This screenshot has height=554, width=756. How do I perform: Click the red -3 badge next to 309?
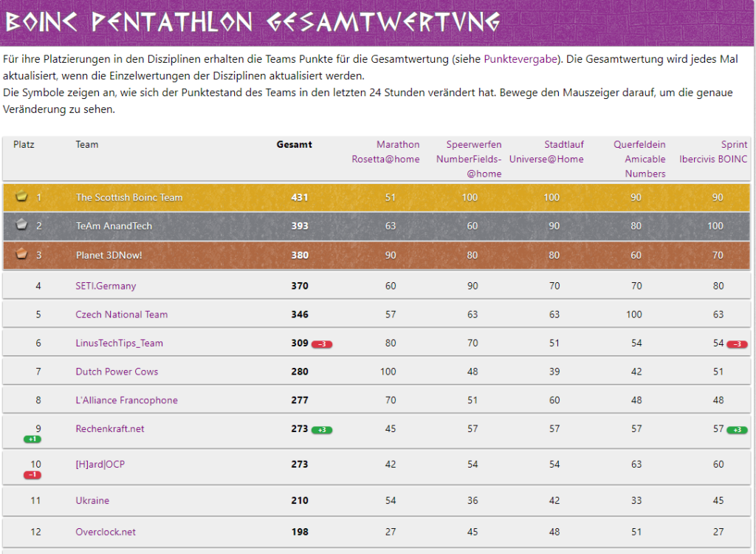point(322,344)
